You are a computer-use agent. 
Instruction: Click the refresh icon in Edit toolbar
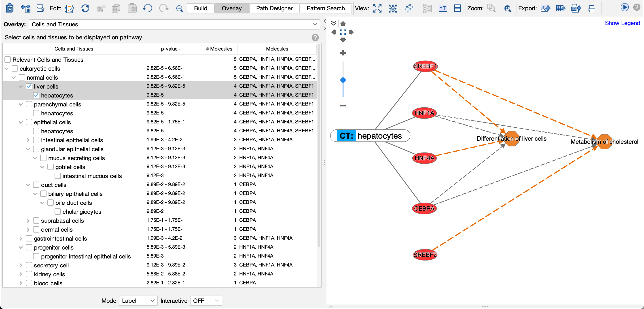pos(85,8)
